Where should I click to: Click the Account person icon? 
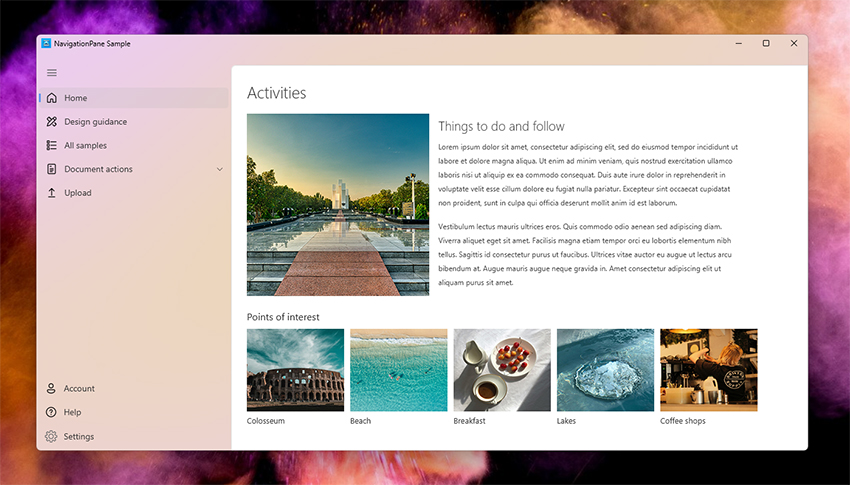(x=52, y=388)
